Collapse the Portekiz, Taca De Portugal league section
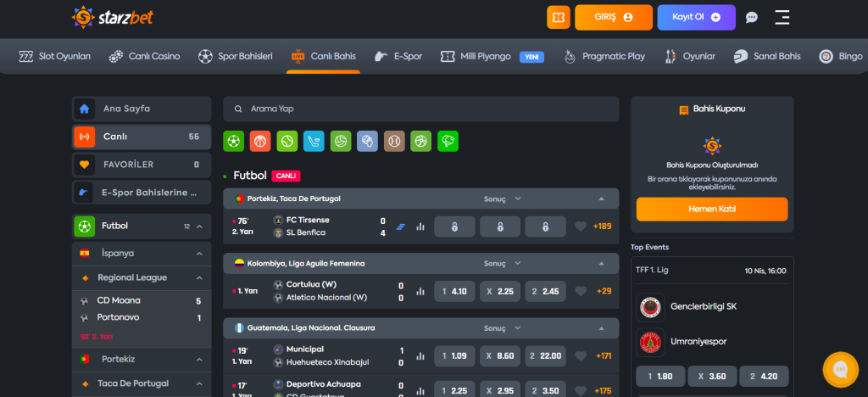 601,198
